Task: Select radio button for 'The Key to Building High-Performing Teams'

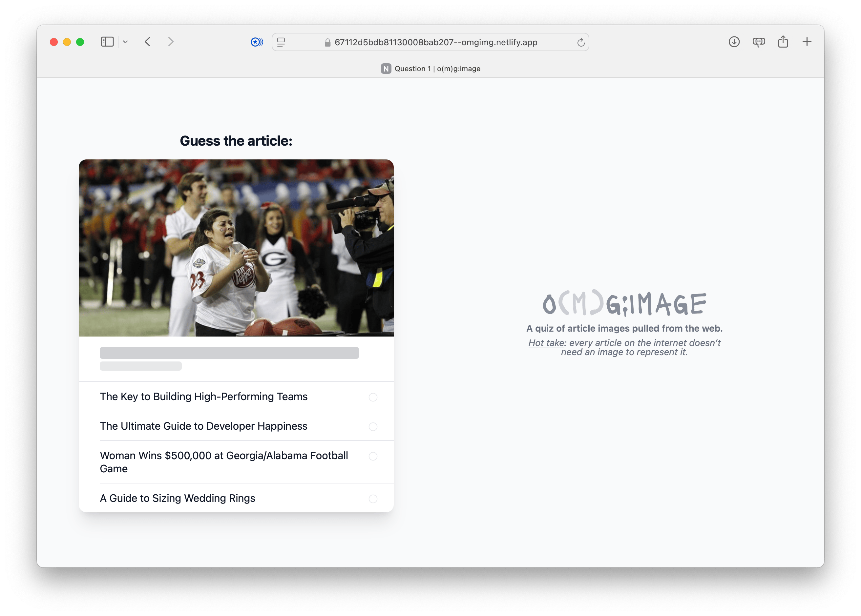Action: tap(371, 396)
